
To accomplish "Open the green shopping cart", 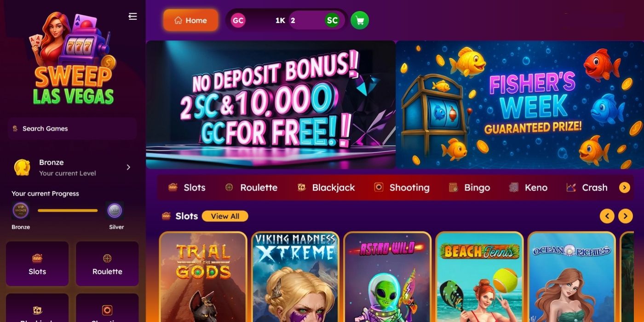I will (360, 20).
